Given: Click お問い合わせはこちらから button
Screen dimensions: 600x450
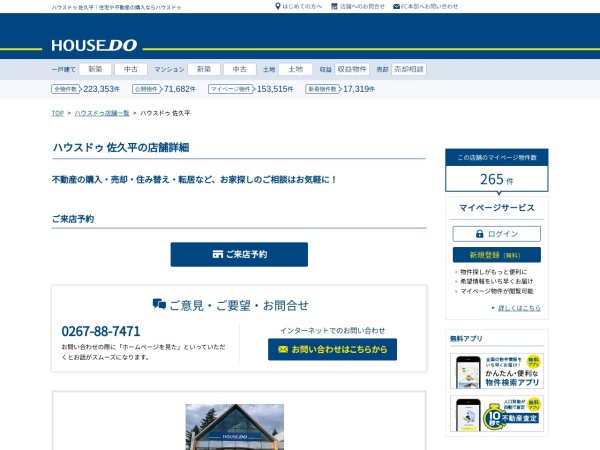Looking at the screenshot, I should point(333,349).
